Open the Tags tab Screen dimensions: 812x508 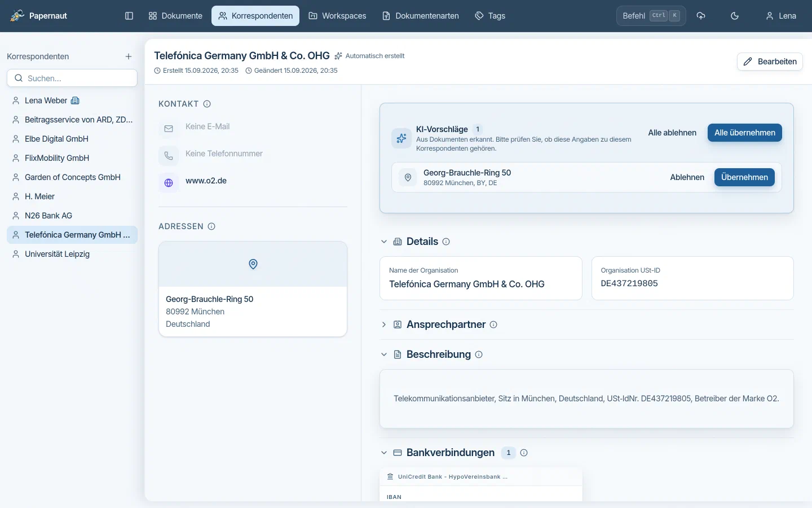(490, 16)
